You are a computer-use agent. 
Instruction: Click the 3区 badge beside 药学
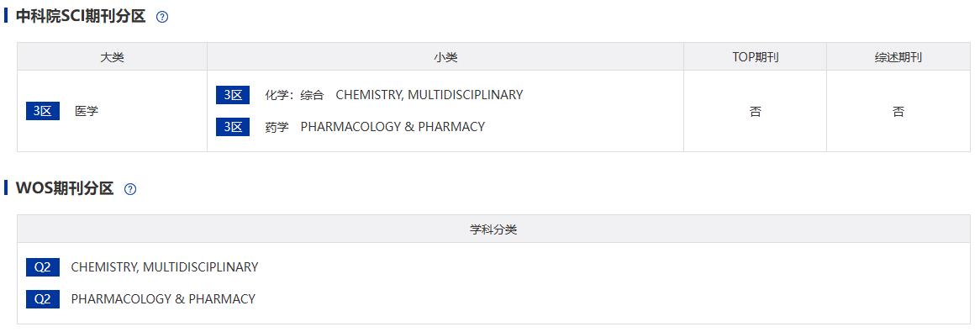tap(233, 127)
